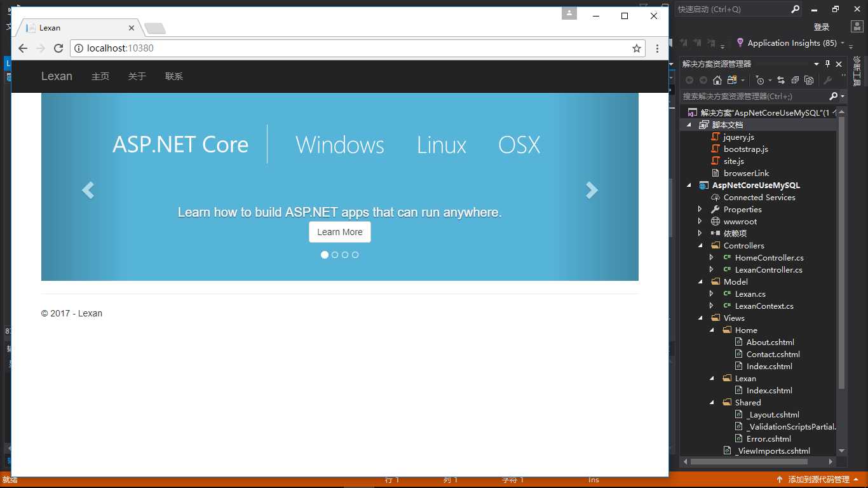Click Solution Explorer Back button

[689, 80]
